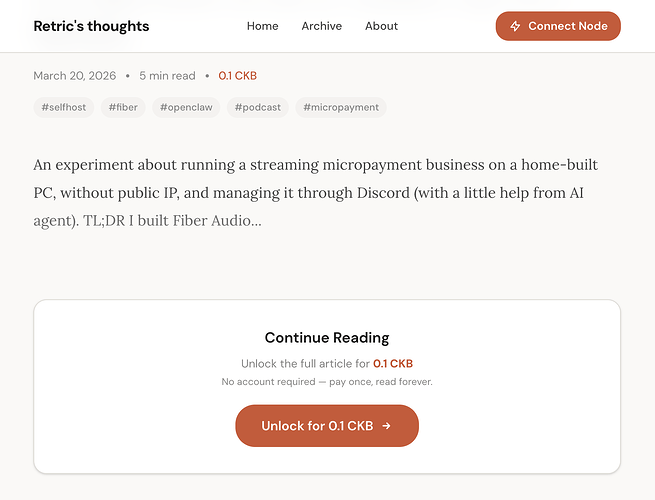Open the About page
This screenshot has height=500, width=655.
(x=381, y=26)
